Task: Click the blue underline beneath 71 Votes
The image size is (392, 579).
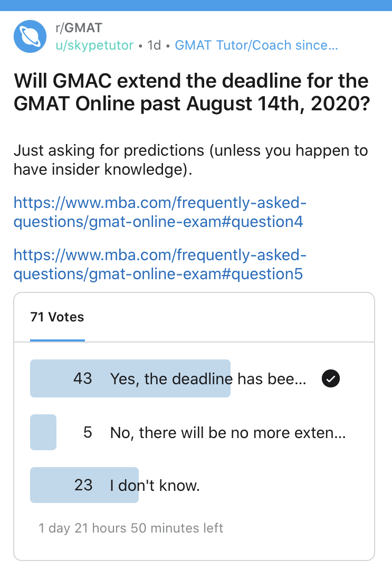Action: click(58, 340)
